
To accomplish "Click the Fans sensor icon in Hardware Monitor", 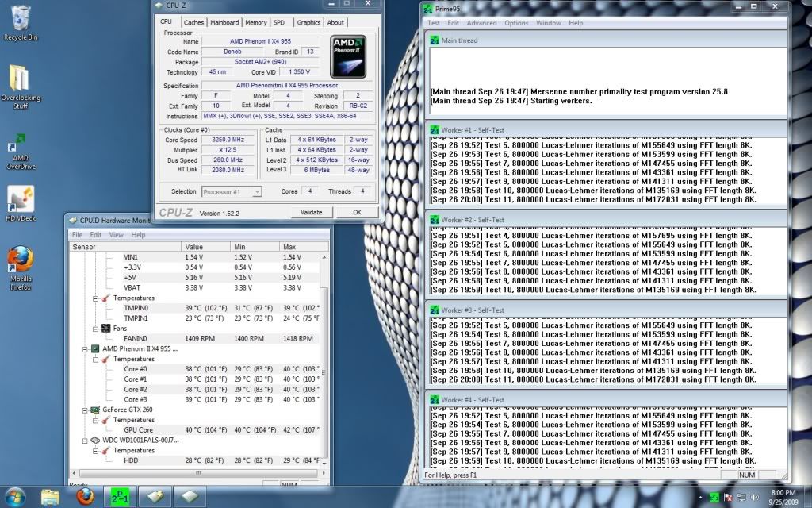I will [107, 328].
